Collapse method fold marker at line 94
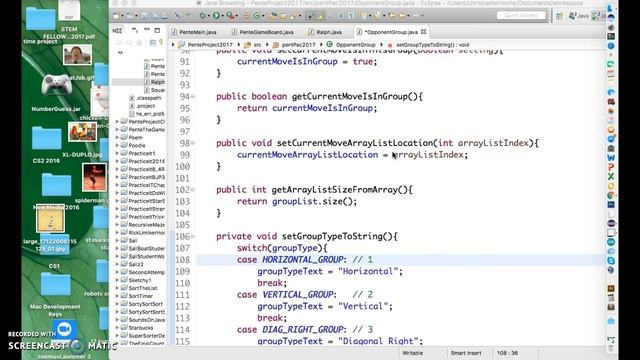The height and width of the screenshot is (360, 640). pos(193,97)
